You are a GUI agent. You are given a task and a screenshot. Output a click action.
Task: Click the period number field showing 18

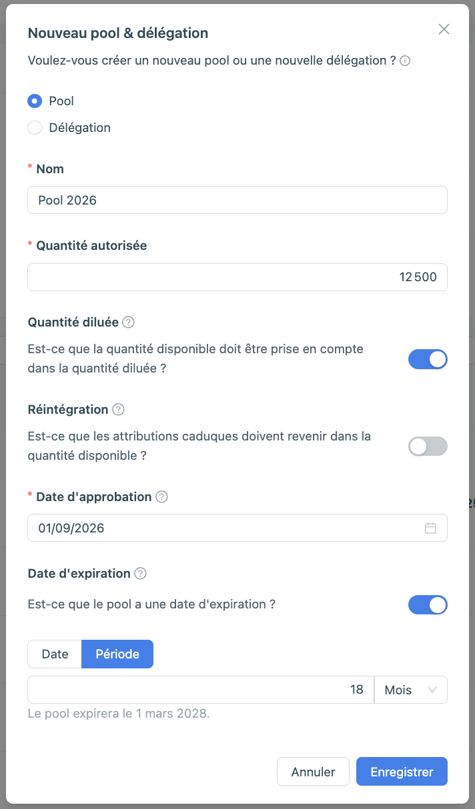pyautogui.click(x=201, y=690)
